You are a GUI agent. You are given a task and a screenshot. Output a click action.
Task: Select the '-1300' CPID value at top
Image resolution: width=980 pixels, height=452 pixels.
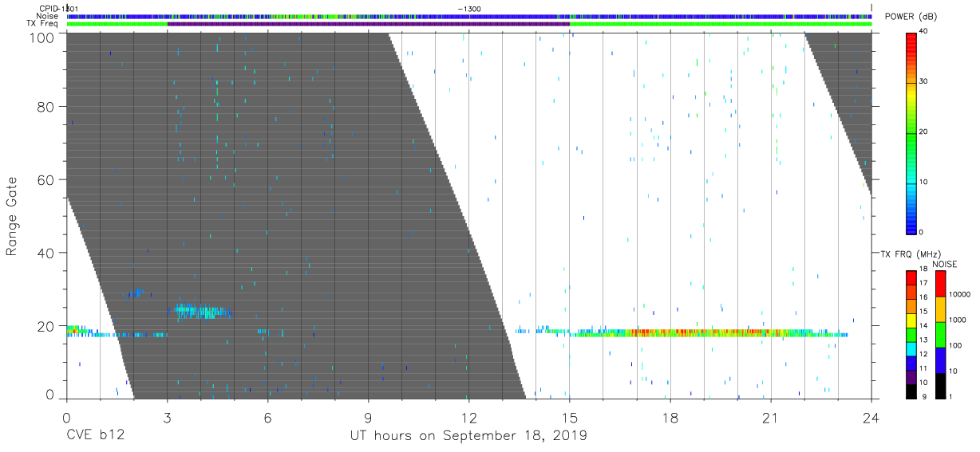point(469,8)
